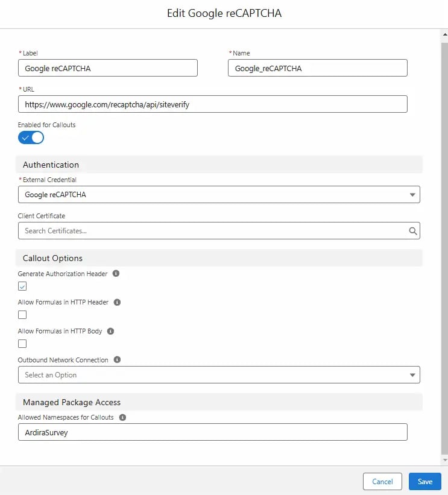Click into the URL input field
The width and height of the screenshot is (448, 495).
(213, 104)
